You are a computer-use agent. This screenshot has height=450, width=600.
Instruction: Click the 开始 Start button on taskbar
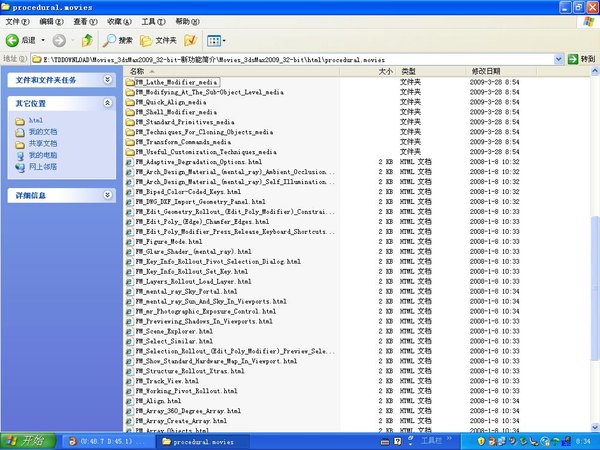coord(22,440)
